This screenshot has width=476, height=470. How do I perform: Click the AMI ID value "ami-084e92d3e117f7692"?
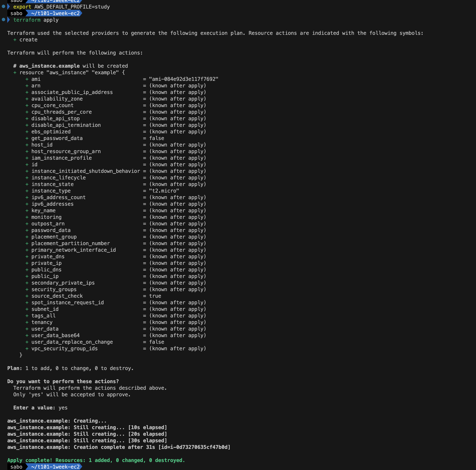tap(184, 79)
